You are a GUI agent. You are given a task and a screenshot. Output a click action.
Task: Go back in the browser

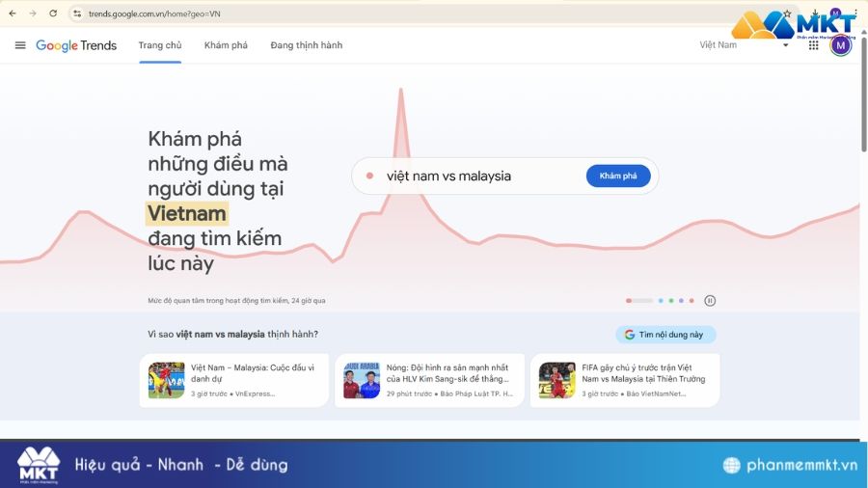pos(13,14)
